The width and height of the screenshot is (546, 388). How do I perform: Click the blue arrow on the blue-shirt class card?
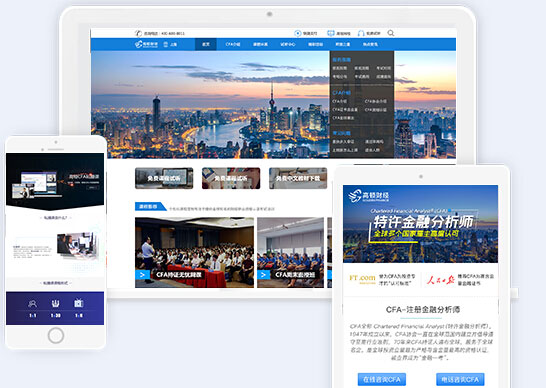point(264,275)
